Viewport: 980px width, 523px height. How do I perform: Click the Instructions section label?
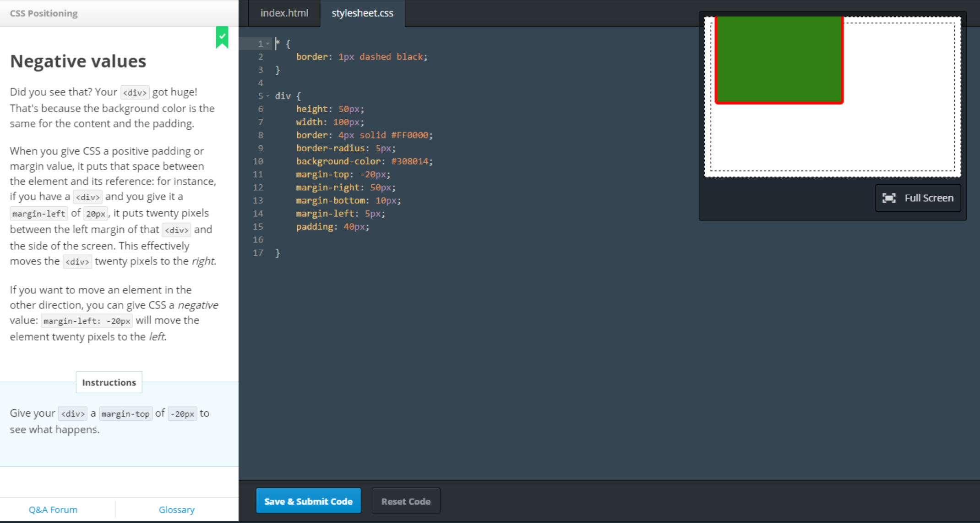tap(109, 382)
